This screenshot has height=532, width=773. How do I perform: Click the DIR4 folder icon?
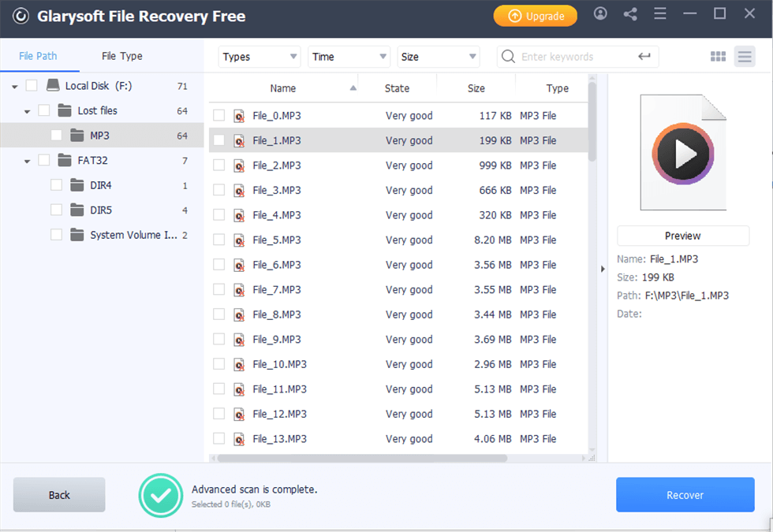[77, 185]
